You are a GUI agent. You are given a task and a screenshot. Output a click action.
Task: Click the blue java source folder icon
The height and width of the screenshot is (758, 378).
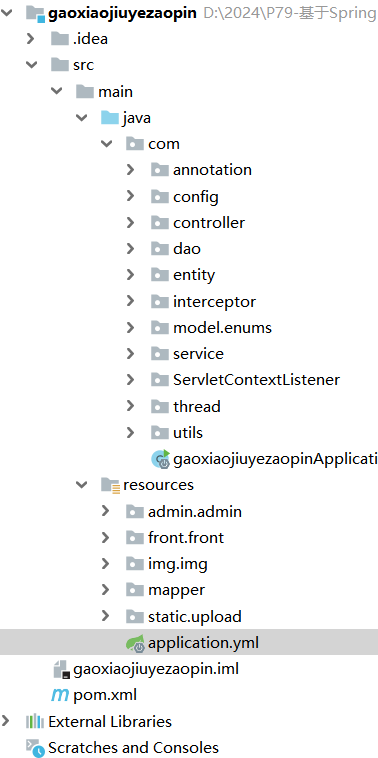point(110,117)
